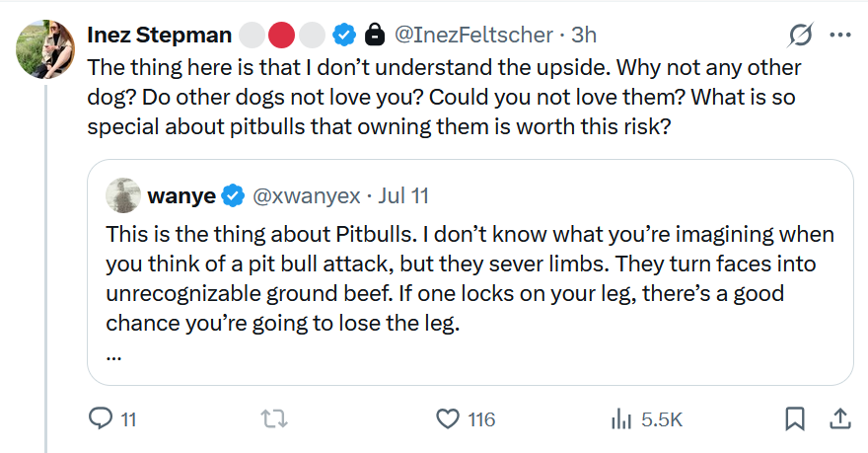Viewport: 868px width, 453px height.
Task: Click the wanye display name
Action: pyautogui.click(x=181, y=196)
